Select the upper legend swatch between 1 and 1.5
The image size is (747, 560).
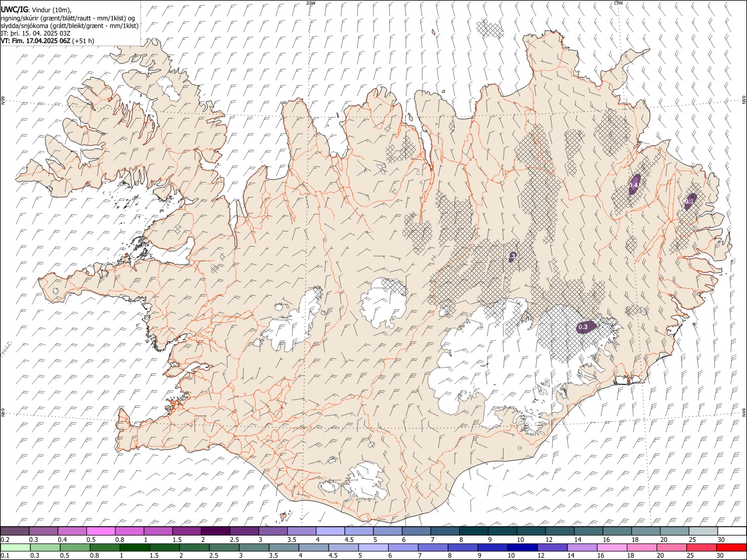[158, 531]
